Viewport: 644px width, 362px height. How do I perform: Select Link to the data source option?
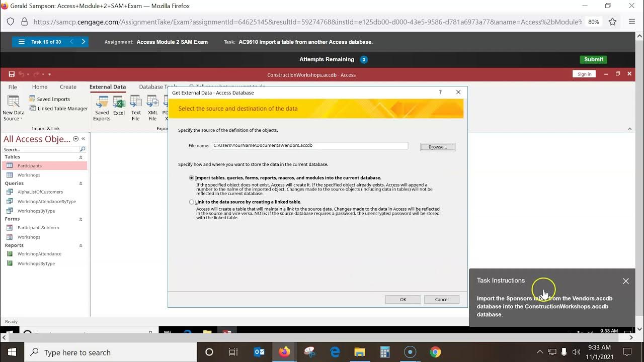(191, 202)
